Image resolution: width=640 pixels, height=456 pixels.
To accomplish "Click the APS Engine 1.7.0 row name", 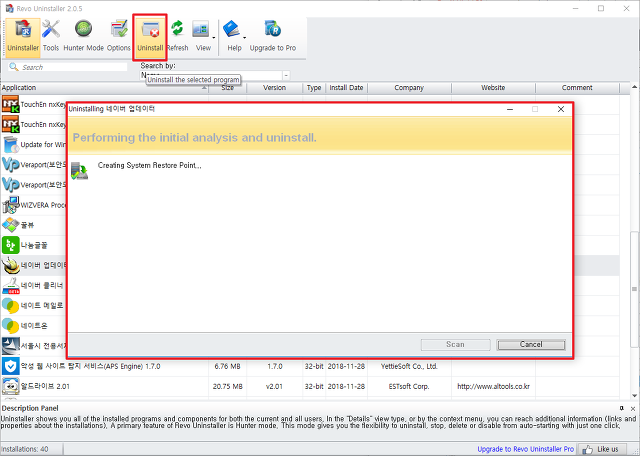I will [90, 366].
